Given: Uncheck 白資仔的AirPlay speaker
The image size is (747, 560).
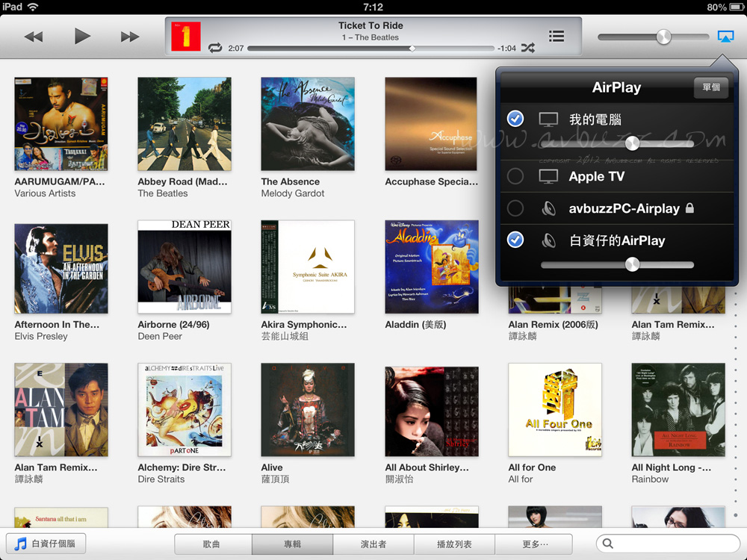Looking at the screenshot, I should [515, 240].
